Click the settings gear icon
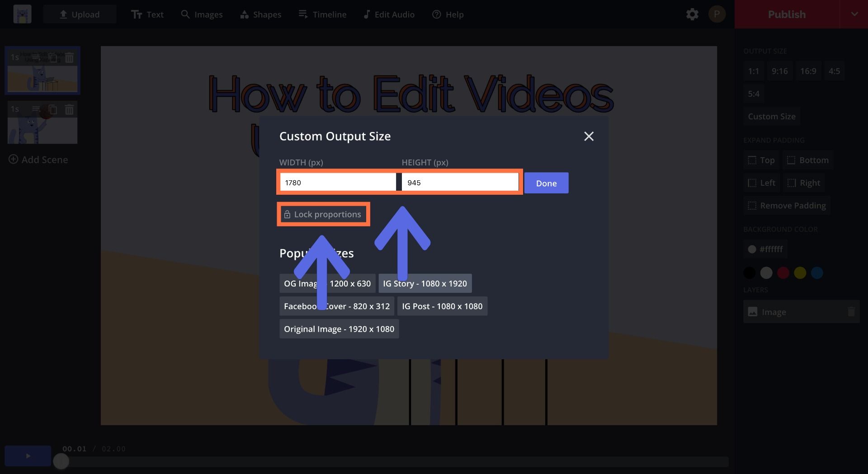Viewport: 868px width, 474px height. pyautogui.click(x=692, y=14)
